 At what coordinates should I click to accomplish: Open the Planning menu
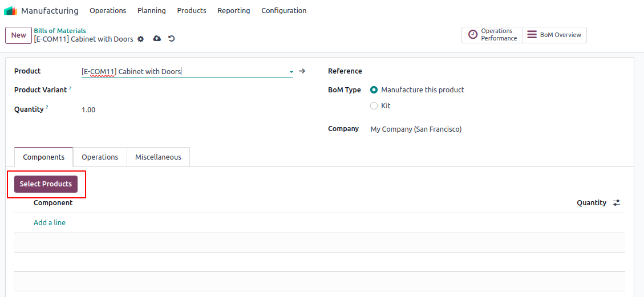pyautogui.click(x=152, y=11)
